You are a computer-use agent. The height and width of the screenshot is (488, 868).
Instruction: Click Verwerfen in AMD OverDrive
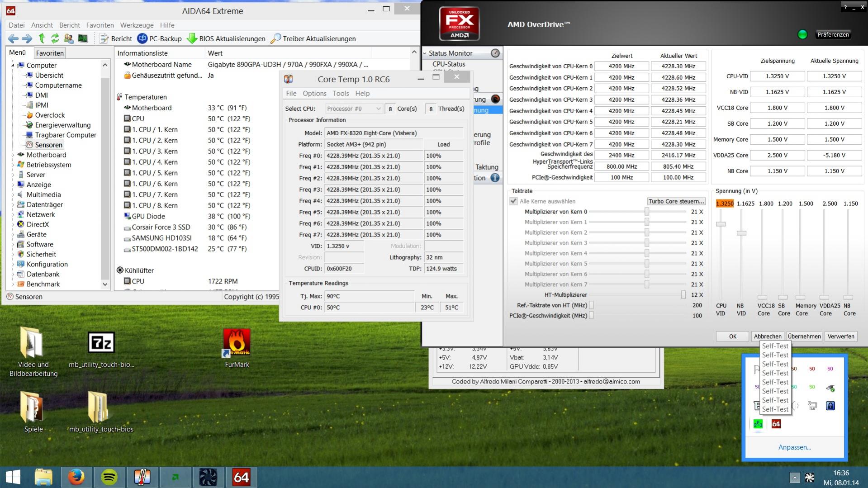(841, 336)
